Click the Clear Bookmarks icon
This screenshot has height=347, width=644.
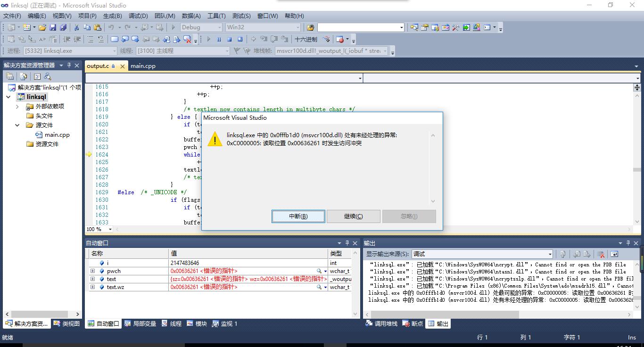point(187,39)
